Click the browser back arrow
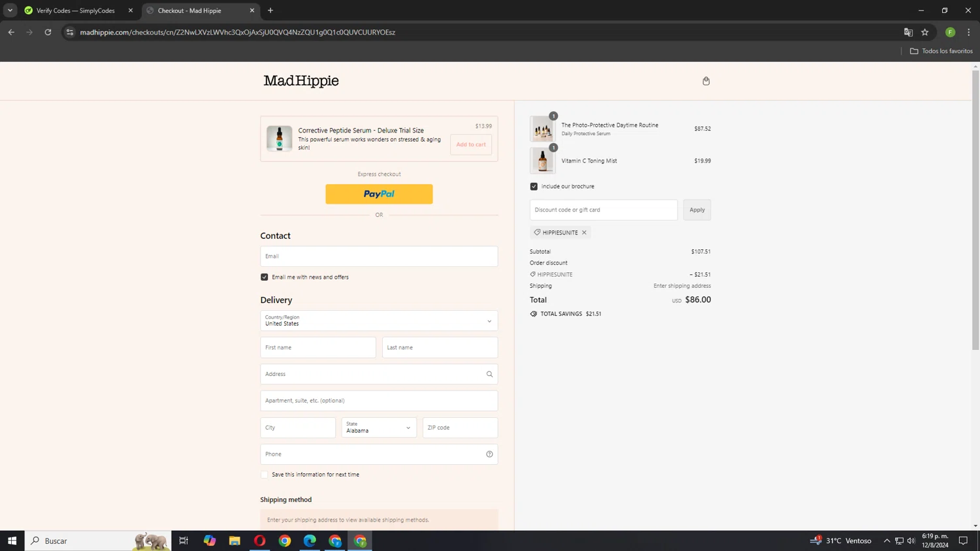 11,32
